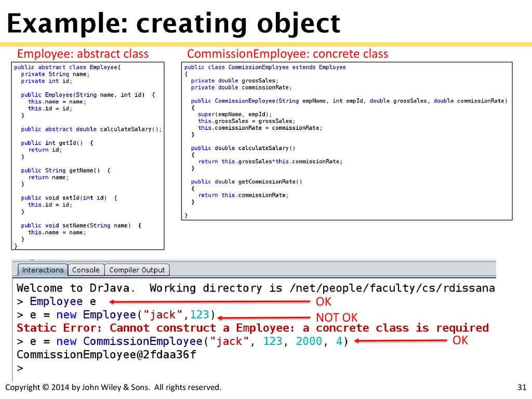Open the Console tab
The image size is (532, 399).
86,270
